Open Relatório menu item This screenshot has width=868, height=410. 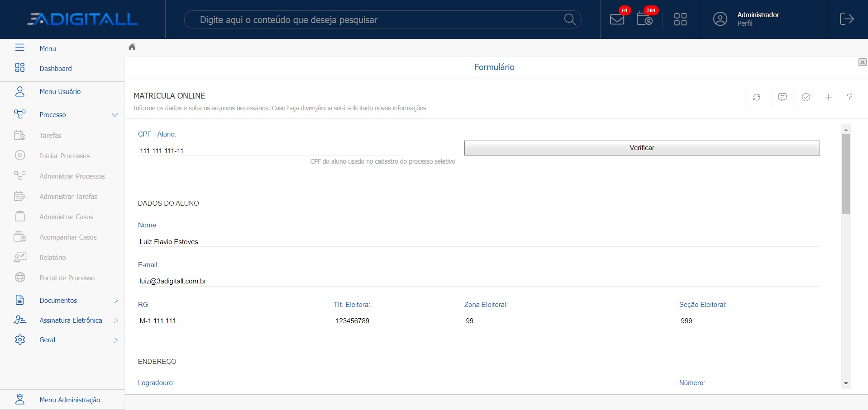tap(53, 258)
